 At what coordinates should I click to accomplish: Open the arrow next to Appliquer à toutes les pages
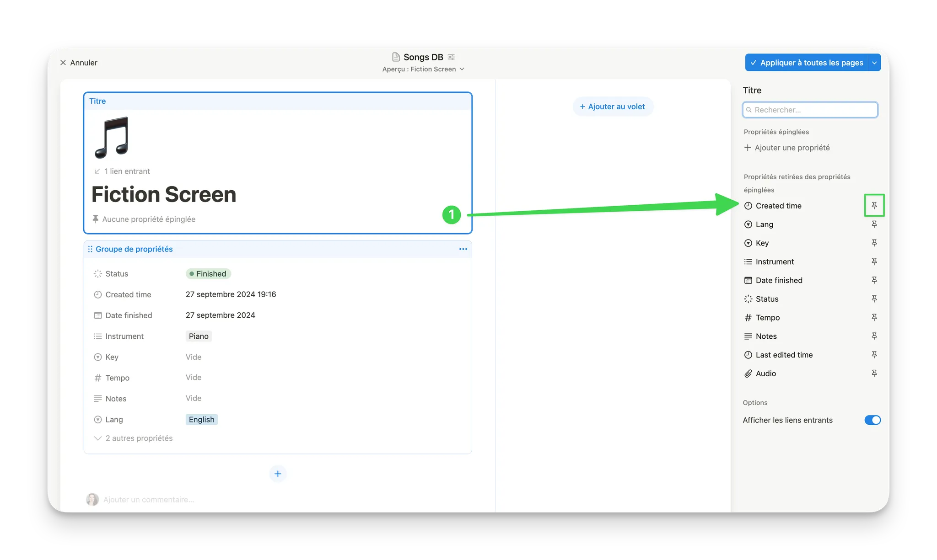point(874,63)
